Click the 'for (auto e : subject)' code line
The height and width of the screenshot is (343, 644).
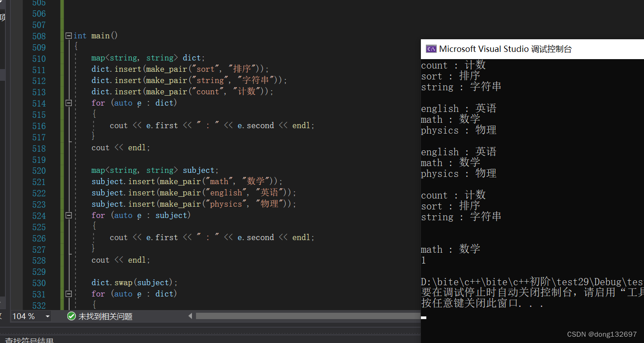[x=141, y=215]
